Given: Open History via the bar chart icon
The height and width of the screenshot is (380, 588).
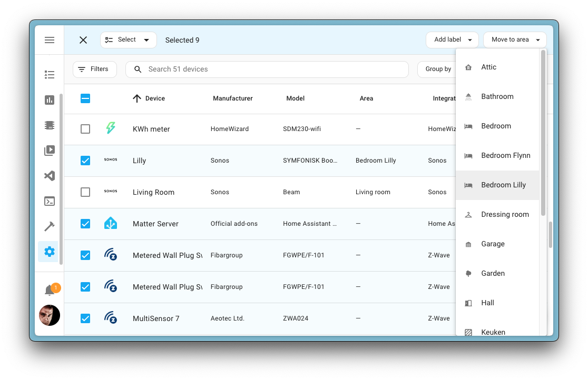Looking at the screenshot, I should point(49,99).
